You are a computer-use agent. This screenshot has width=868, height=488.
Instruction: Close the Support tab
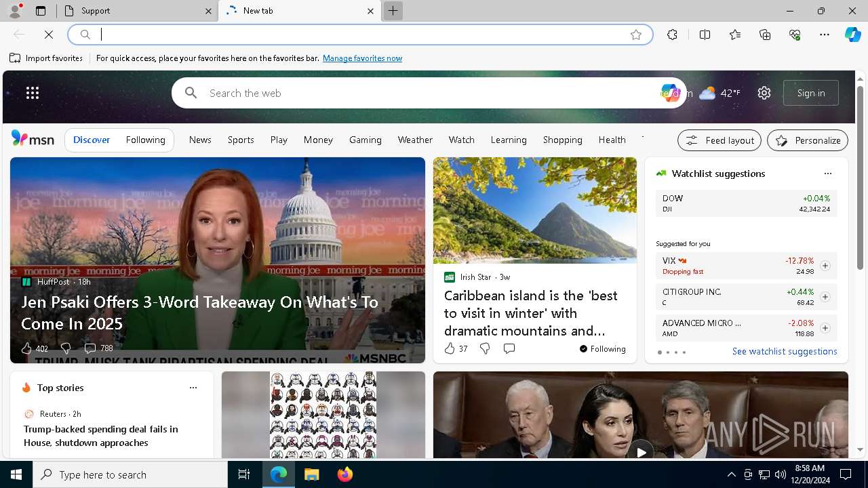click(x=209, y=11)
